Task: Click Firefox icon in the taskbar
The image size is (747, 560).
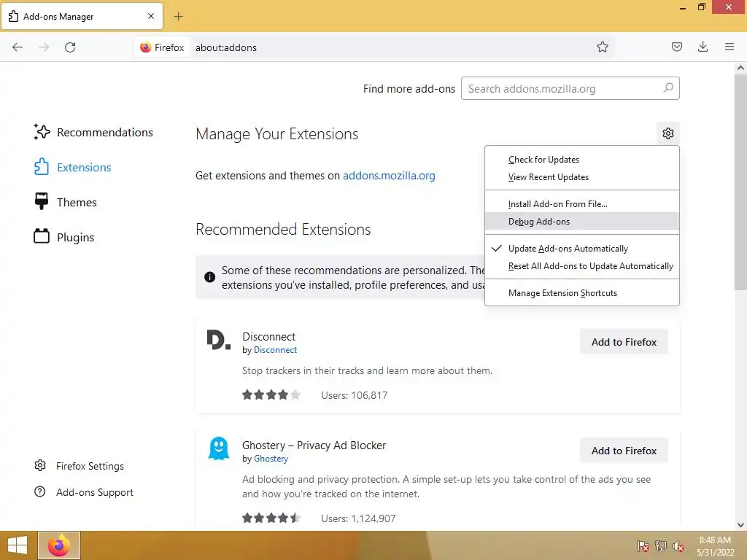Action: (59, 545)
